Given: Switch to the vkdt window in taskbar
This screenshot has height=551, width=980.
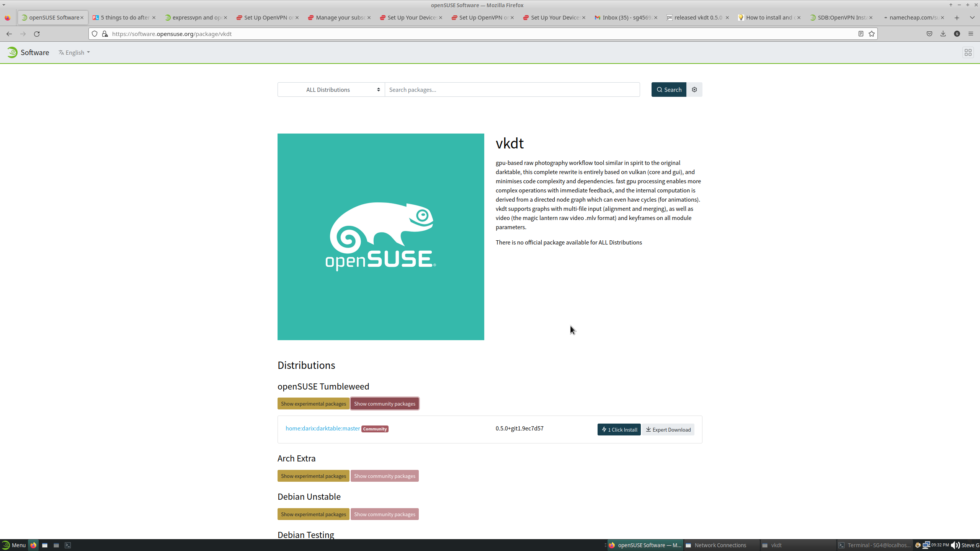Looking at the screenshot, I should coord(798,545).
